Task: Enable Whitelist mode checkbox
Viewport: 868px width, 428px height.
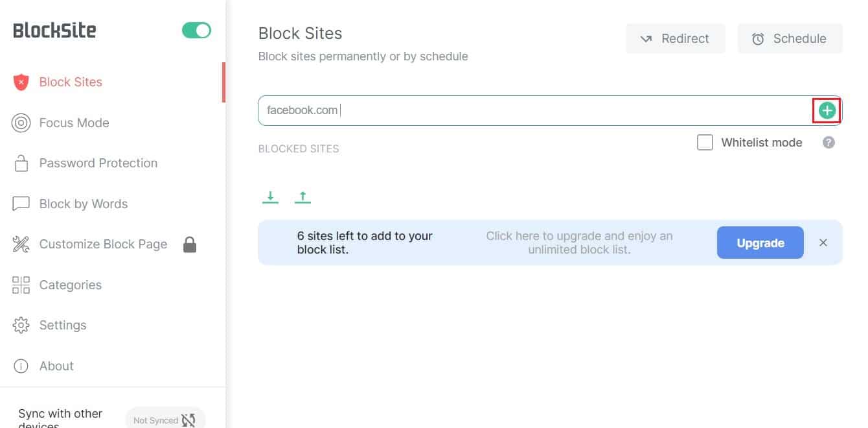Action: (705, 142)
